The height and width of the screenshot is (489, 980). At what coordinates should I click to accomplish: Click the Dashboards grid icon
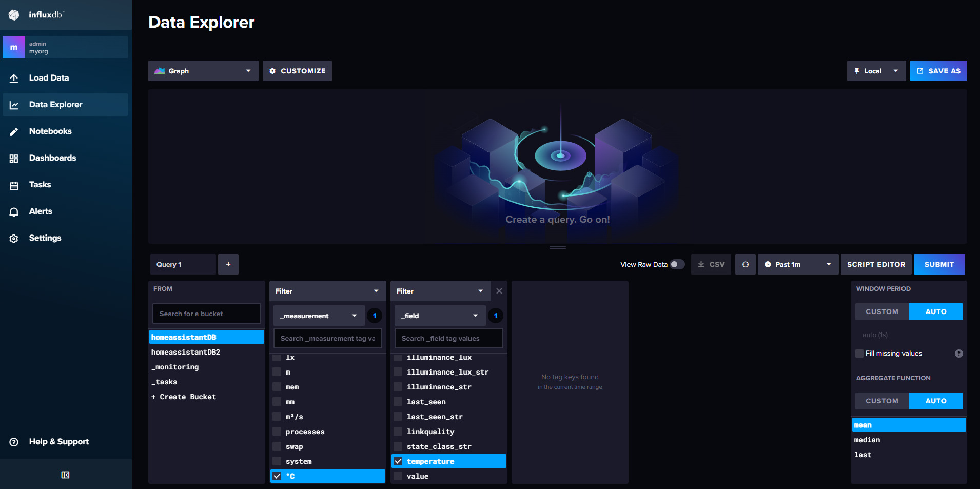point(14,158)
